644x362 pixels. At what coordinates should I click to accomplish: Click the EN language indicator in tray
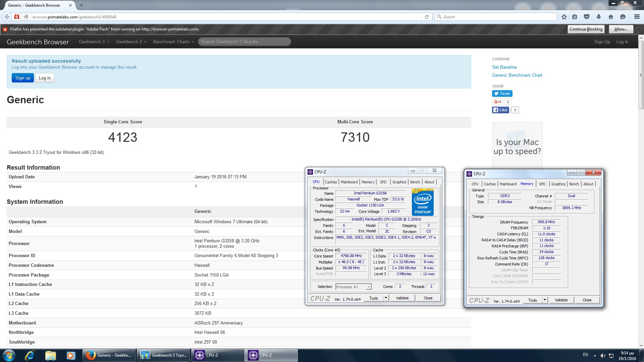click(585, 354)
